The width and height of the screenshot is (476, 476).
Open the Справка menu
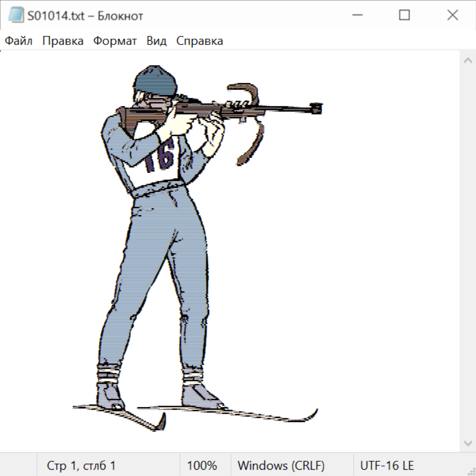point(199,41)
